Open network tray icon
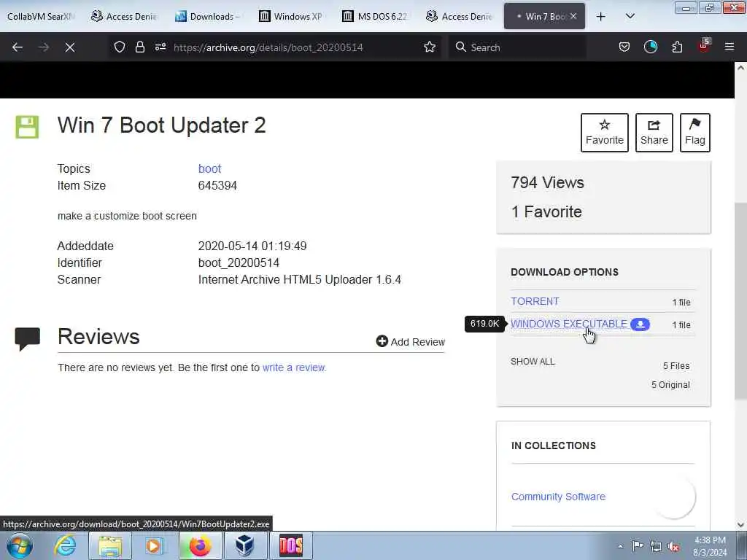 656,546
